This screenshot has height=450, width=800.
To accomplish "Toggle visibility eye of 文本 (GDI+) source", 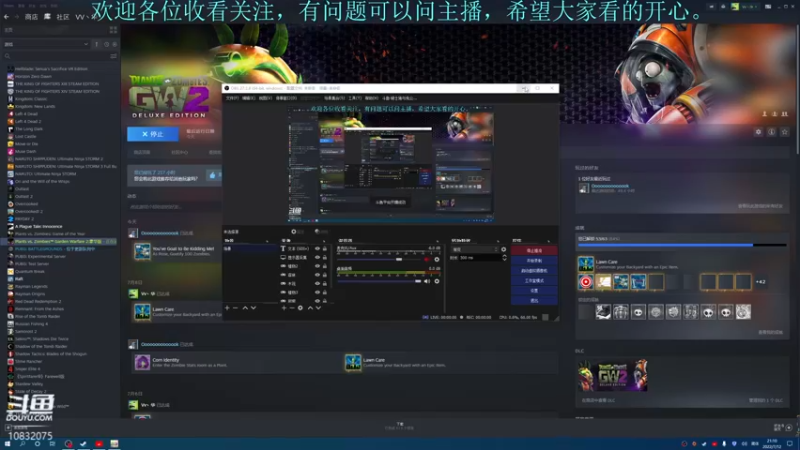I will tap(317, 249).
